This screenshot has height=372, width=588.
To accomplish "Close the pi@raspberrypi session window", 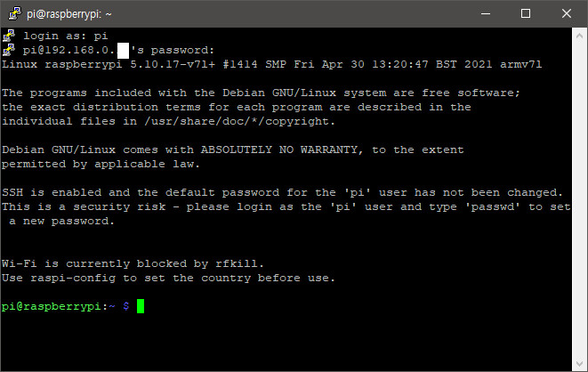I will pos(566,13).
